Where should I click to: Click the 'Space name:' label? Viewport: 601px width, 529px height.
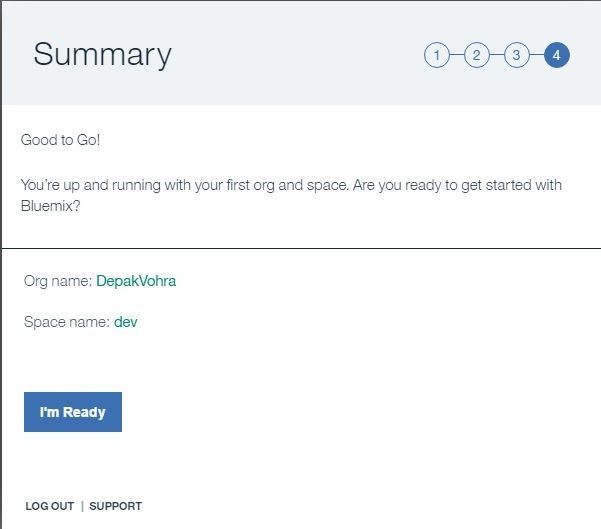[67, 322]
